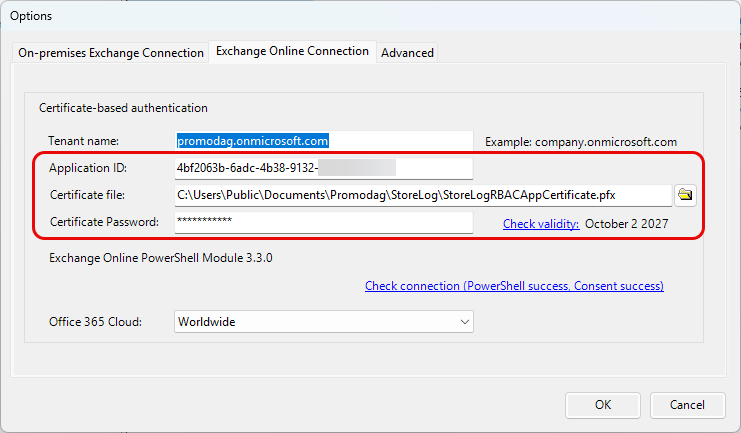Click the Application ID field

tap(324, 168)
